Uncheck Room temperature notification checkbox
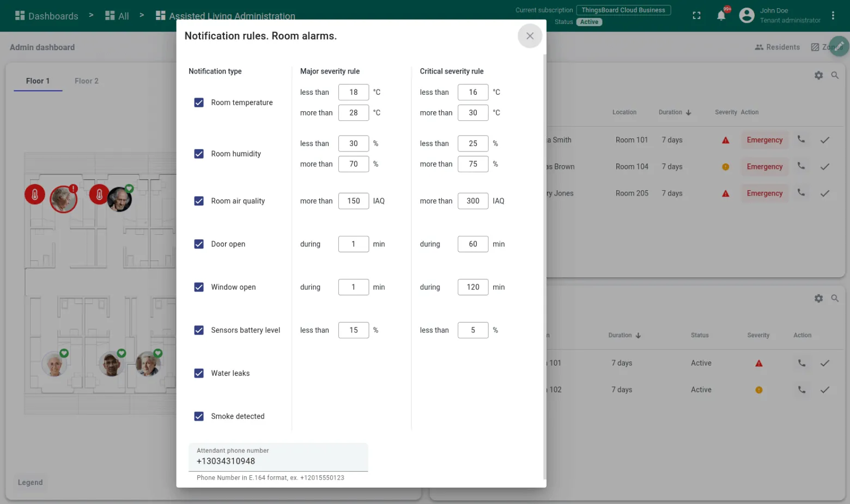Image resolution: width=850 pixels, height=504 pixels. point(199,102)
